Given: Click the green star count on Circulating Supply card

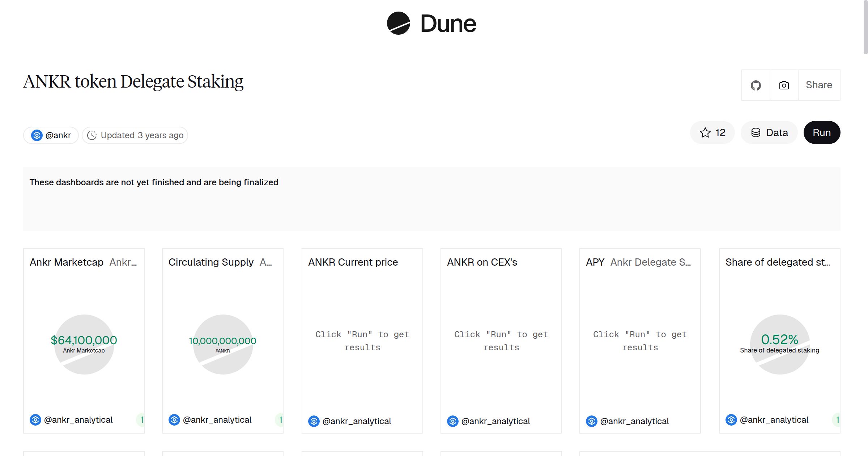Looking at the screenshot, I should [281, 420].
